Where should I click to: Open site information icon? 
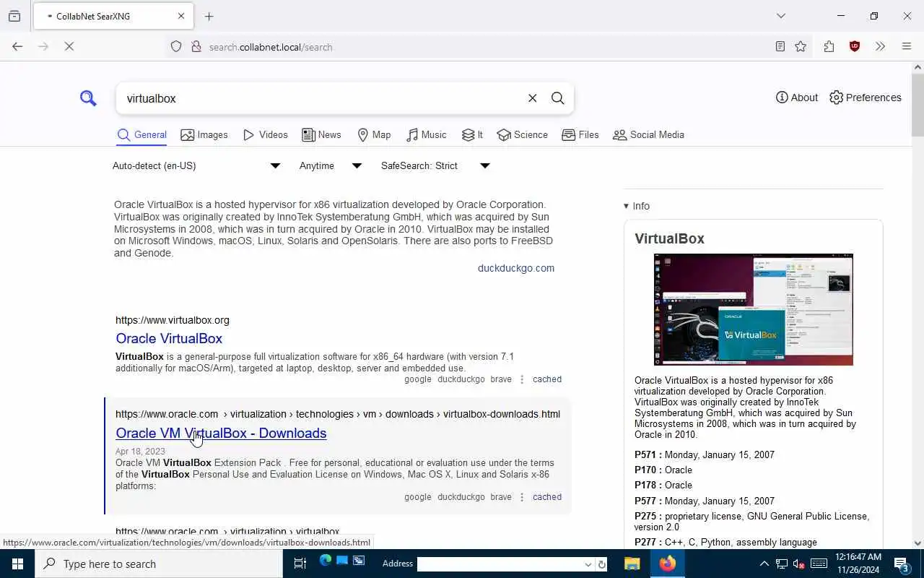coord(196,47)
